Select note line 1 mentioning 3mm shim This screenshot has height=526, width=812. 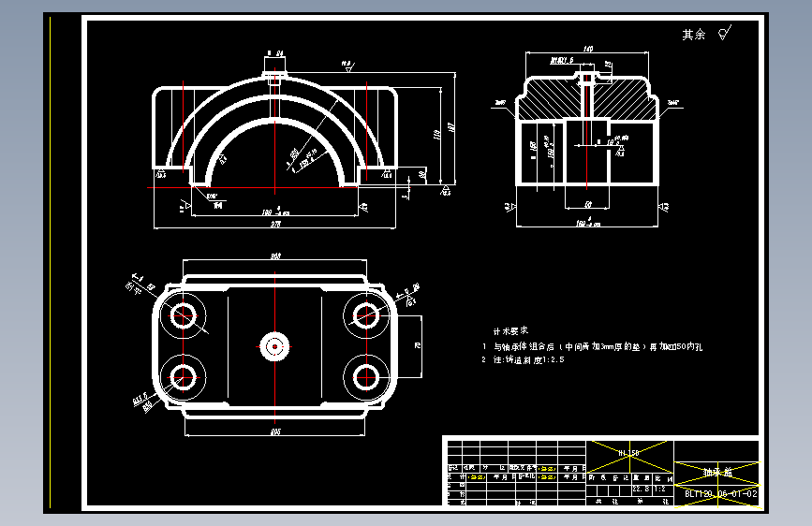point(592,347)
